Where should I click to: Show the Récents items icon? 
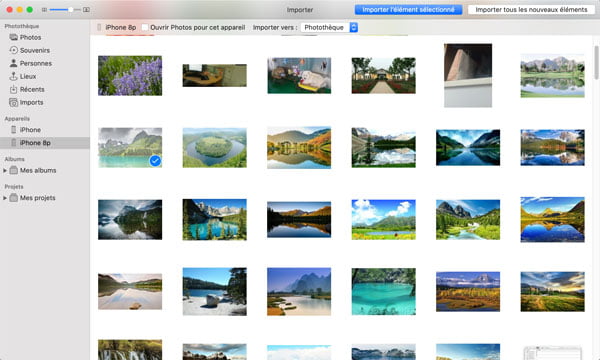point(13,89)
